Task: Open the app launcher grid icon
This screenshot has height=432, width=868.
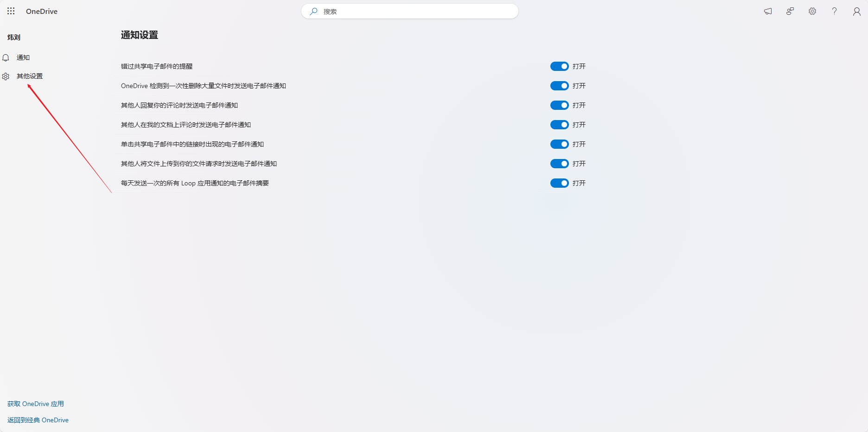Action: pos(11,11)
